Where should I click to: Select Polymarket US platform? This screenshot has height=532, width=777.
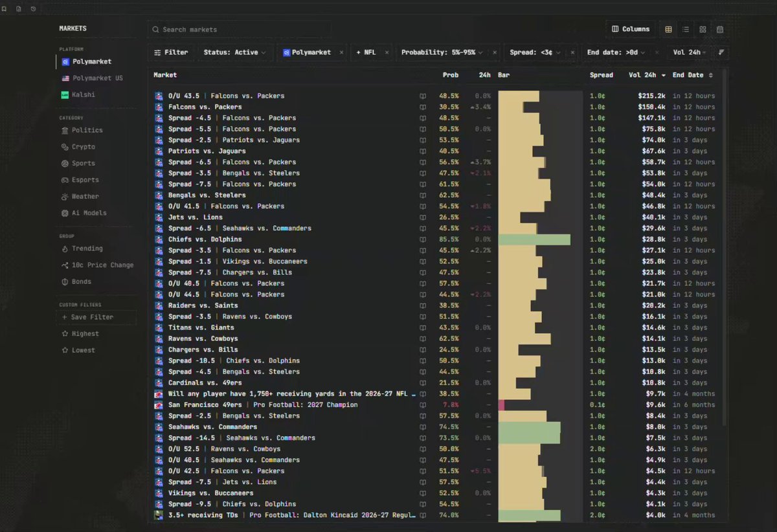(x=92, y=78)
